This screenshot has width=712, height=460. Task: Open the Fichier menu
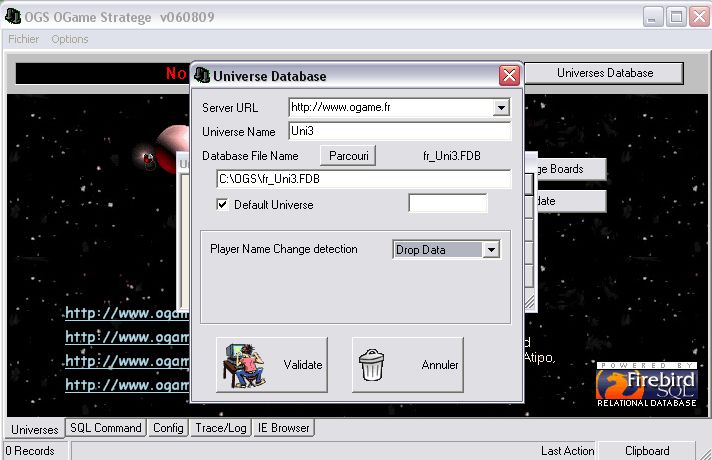[24, 39]
